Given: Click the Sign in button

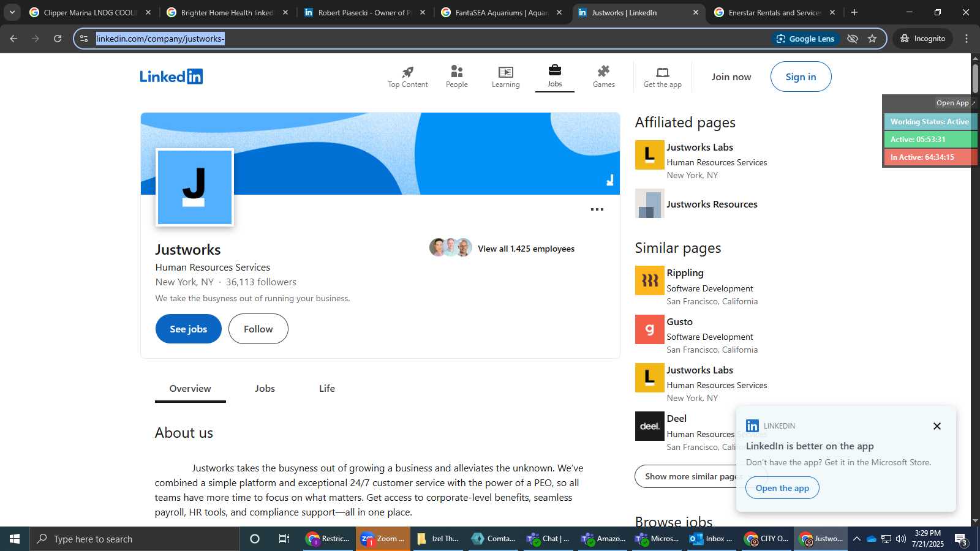Looking at the screenshot, I should [801, 77].
